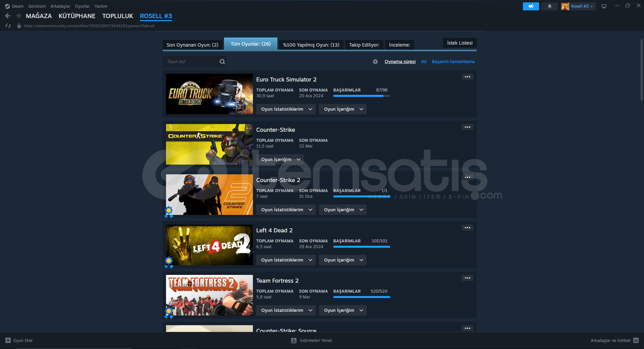
Task: Go to the KÜTÜPHANE section
Action: click(x=77, y=16)
